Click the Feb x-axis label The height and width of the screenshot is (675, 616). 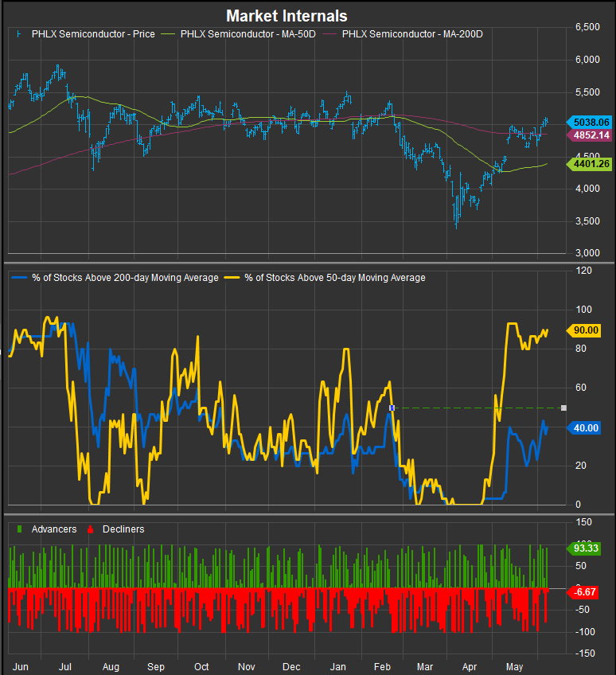pos(382,667)
